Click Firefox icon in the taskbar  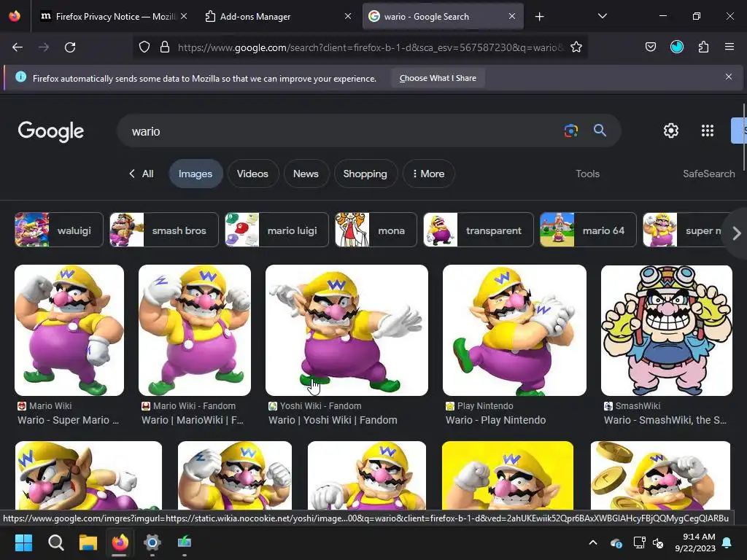[120, 542]
